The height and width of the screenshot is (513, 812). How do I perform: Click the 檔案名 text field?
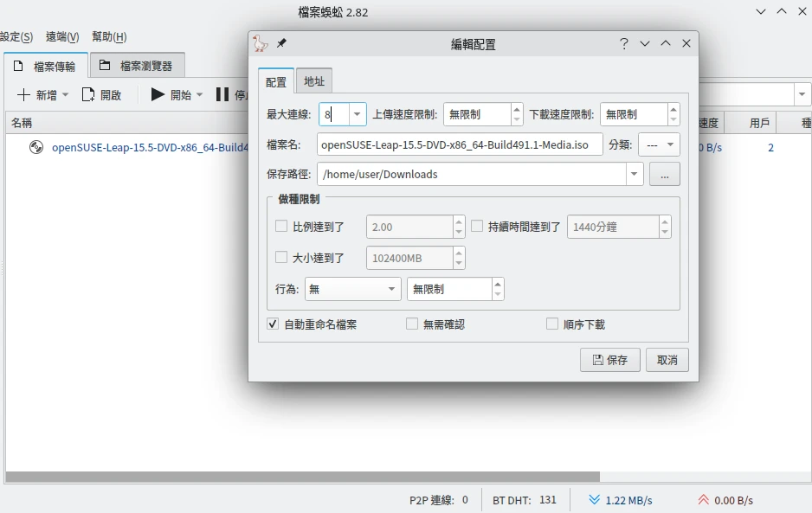[x=460, y=144]
